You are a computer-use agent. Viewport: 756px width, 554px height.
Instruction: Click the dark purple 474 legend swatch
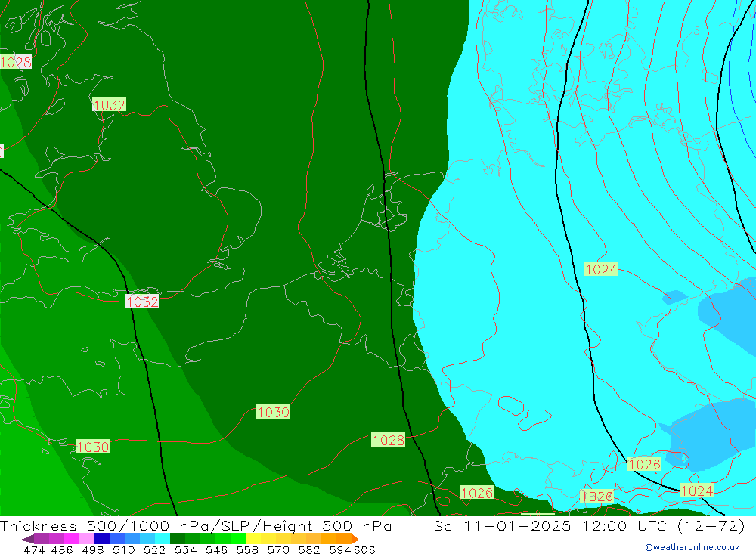point(42,539)
